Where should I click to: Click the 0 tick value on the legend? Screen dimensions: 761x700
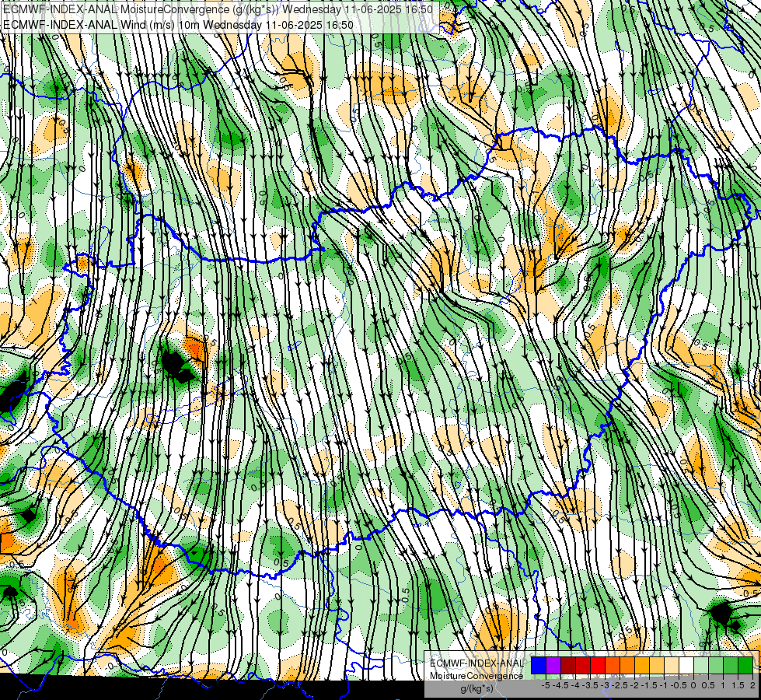[693, 685]
